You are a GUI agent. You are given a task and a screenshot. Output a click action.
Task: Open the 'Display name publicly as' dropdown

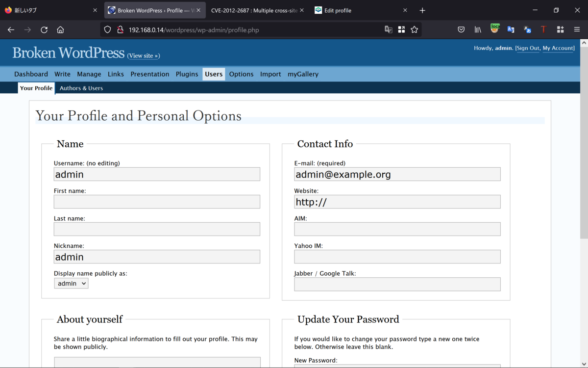pyautogui.click(x=71, y=284)
